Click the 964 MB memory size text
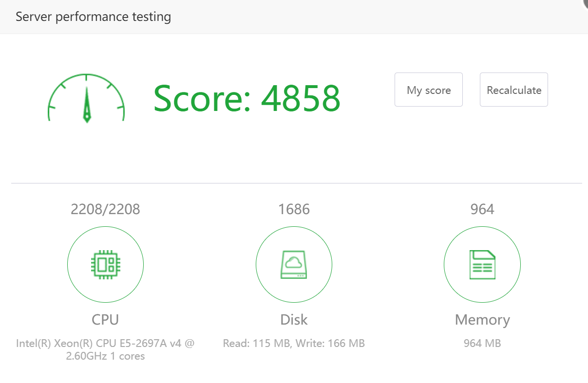 (482, 343)
